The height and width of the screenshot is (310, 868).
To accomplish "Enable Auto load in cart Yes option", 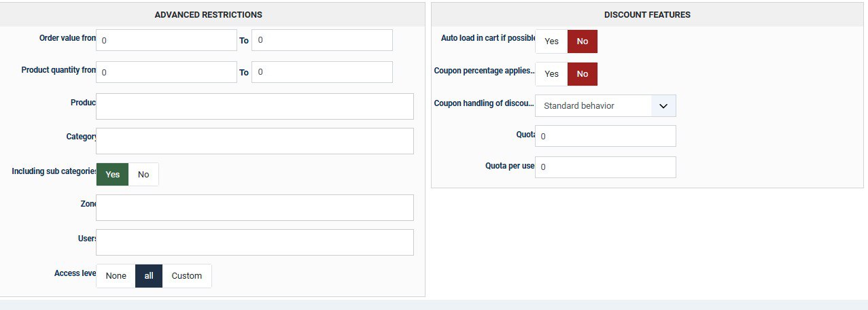I will tap(551, 41).
